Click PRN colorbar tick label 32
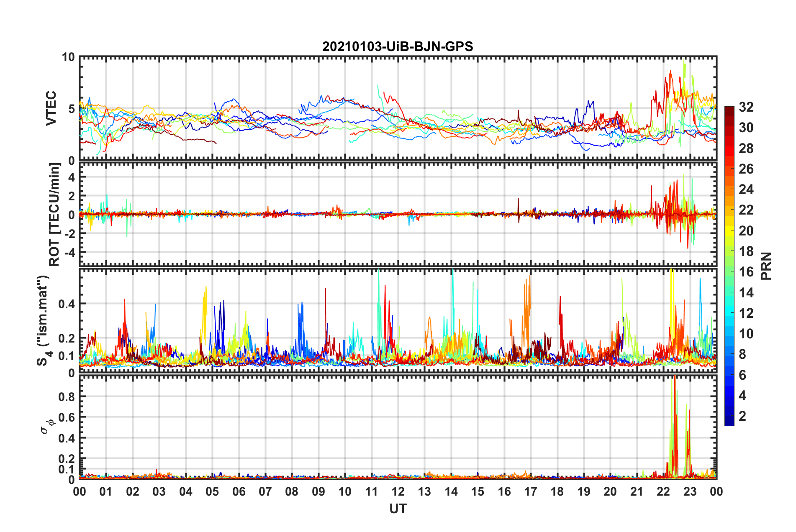The width and height of the screenshot is (796, 532). click(x=746, y=107)
